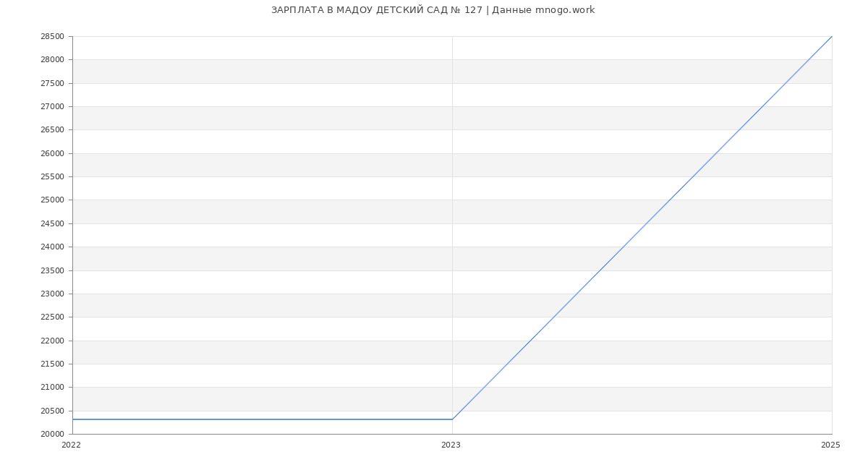The image size is (868, 470).
Task: Click the 28500 y-axis label
Action: (52, 36)
